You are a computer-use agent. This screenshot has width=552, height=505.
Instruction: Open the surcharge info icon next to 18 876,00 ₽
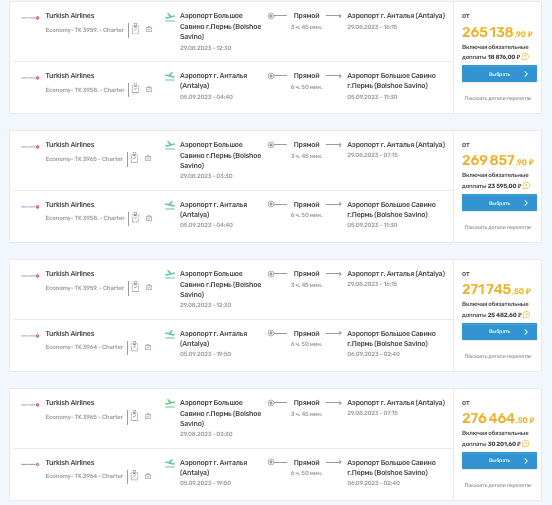pyautogui.click(x=525, y=57)
